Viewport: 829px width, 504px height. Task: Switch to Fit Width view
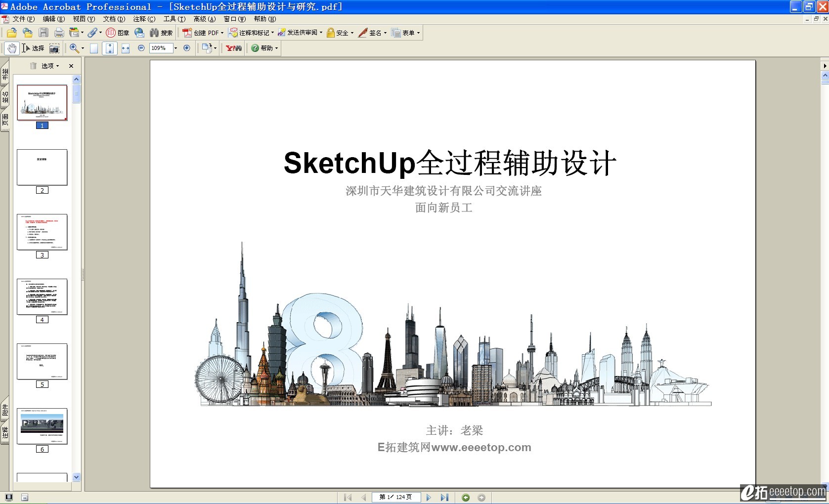(x=126, y=48)
